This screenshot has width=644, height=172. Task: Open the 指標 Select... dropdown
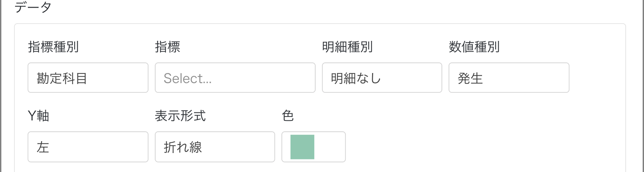235,78
